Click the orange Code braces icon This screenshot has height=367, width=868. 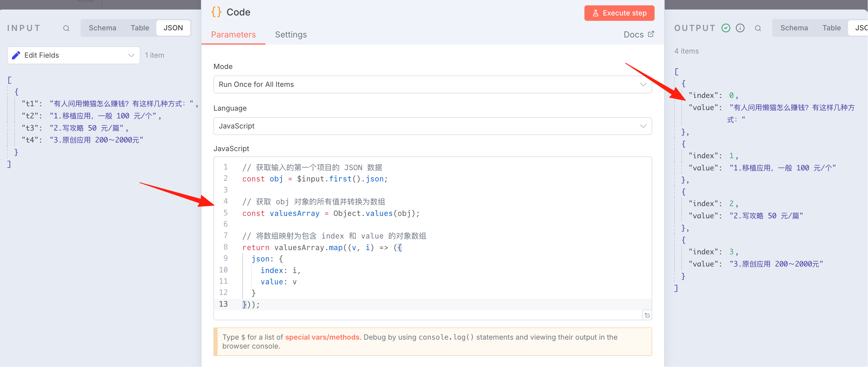pos(216,12)
